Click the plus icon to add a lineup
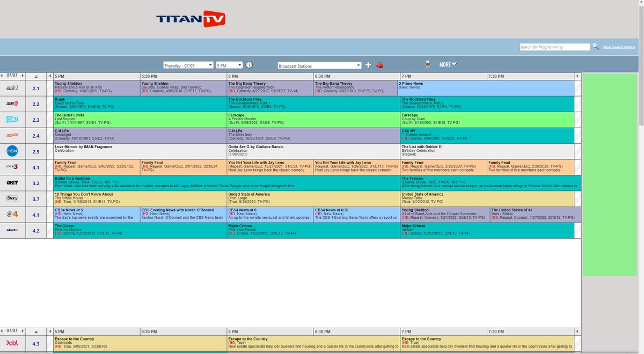 coord(368,65)
